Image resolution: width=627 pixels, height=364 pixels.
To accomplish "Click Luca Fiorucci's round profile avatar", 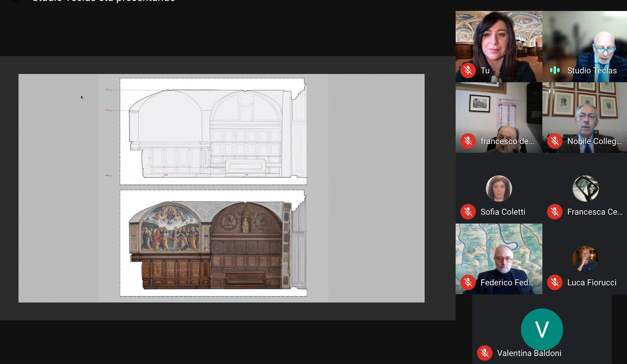I will point(585,259).
